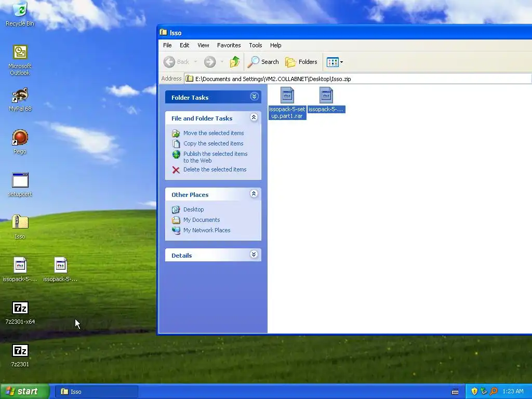
Task: Expand the Details panel
Action: pyautogui.click(x=254, y=255)
